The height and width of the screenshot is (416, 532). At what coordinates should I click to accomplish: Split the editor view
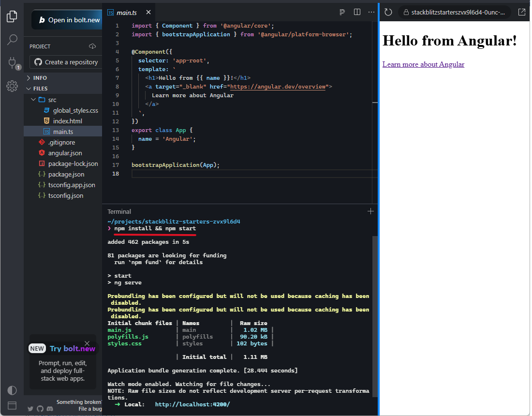(357, 12)
